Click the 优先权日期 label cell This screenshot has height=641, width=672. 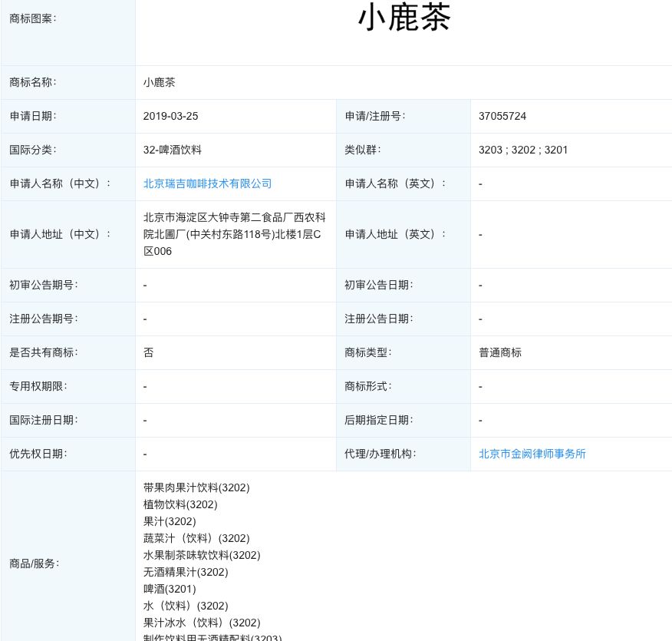coord(32,454)
